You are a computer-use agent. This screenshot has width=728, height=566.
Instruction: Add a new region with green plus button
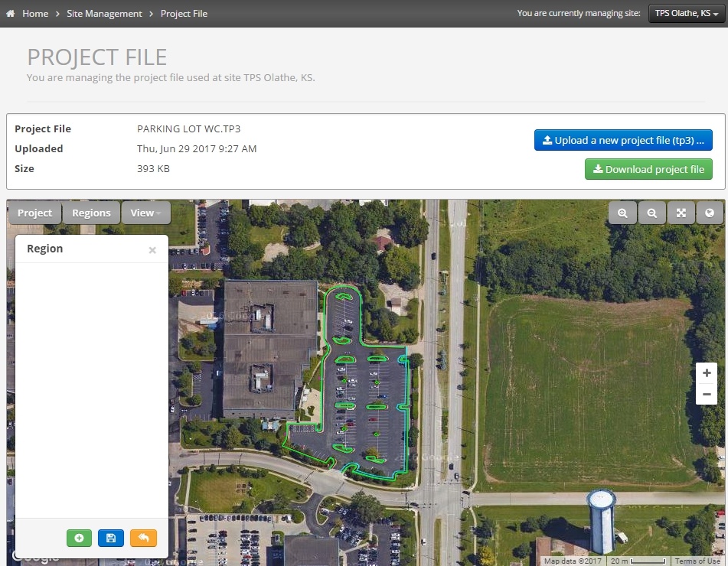coord(79,538)
